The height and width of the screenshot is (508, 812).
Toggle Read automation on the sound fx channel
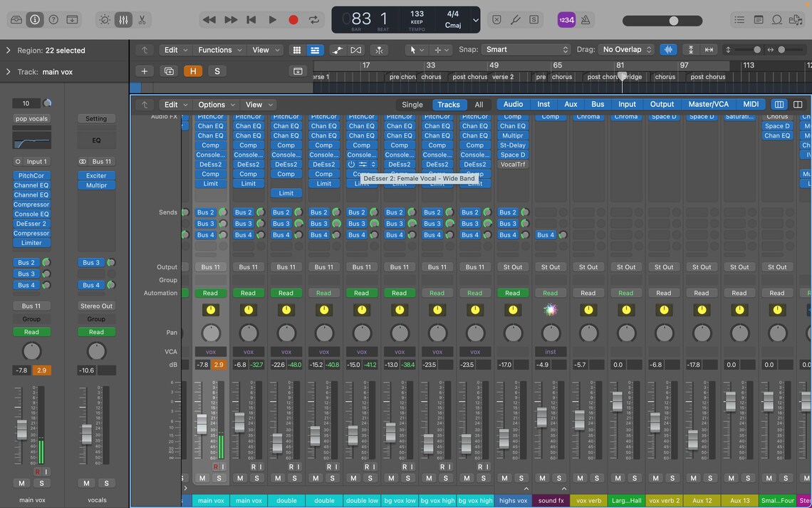tap(550, 293)
